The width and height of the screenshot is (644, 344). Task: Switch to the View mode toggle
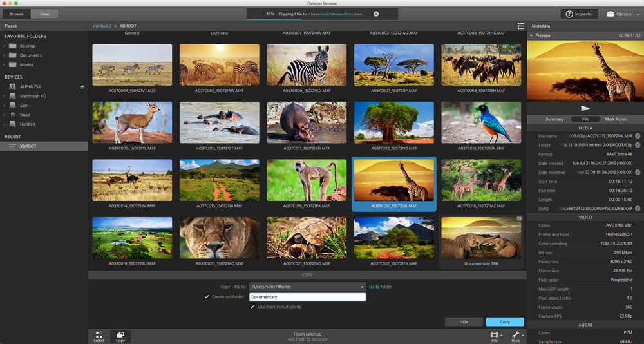(x=44, y=14)
